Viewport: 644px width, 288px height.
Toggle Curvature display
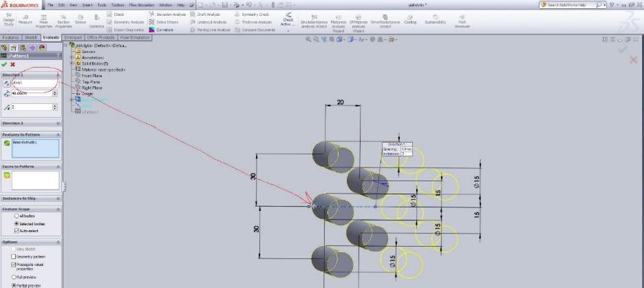pyautogui.click(x=161, y=30)
